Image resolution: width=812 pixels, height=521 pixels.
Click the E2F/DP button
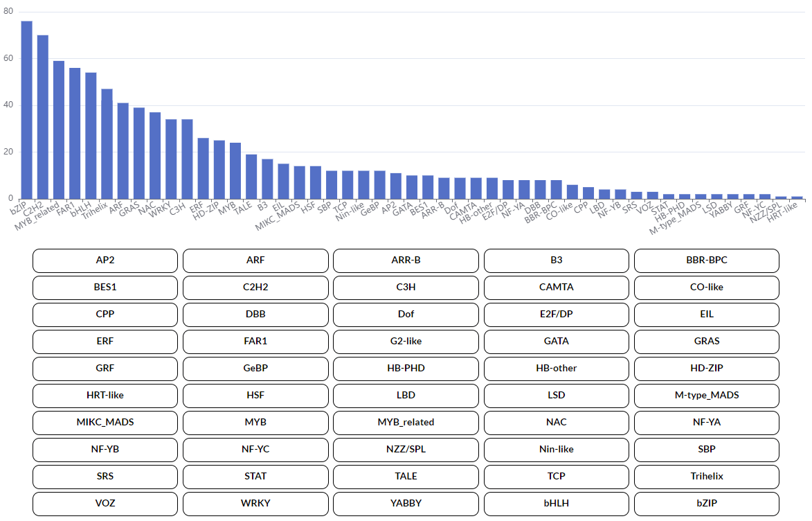pos(556,314)
